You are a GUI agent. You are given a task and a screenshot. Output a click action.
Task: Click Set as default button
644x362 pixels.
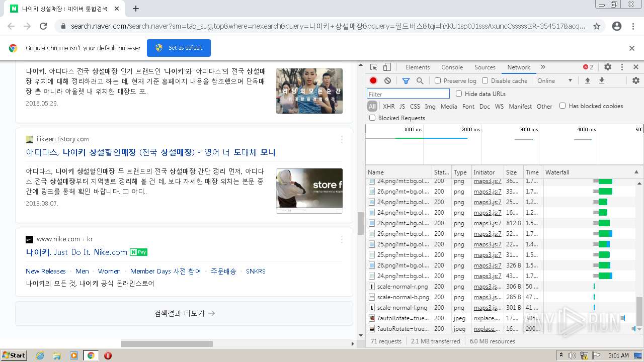point(179,48)
